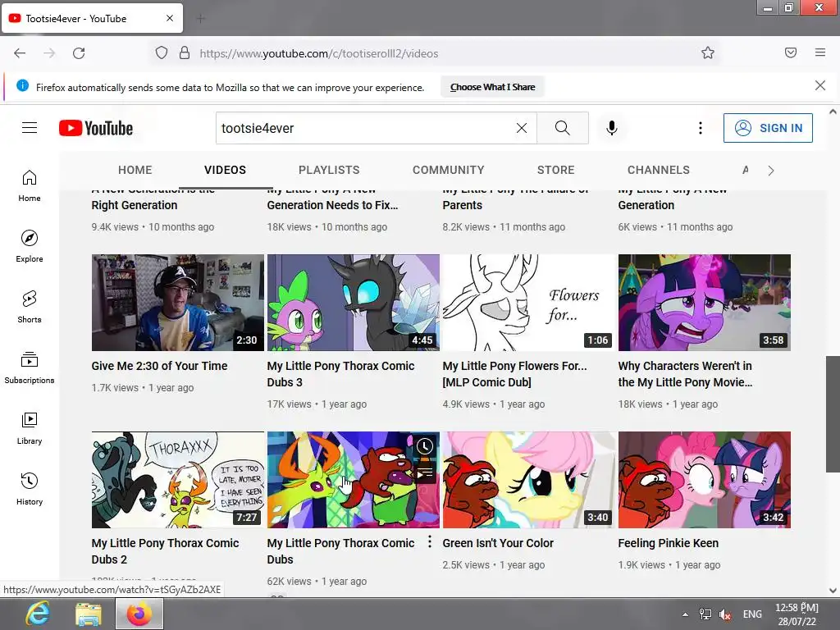Click the ENG language indicator
The image size is (840, 630).
(x=752, y=614)
